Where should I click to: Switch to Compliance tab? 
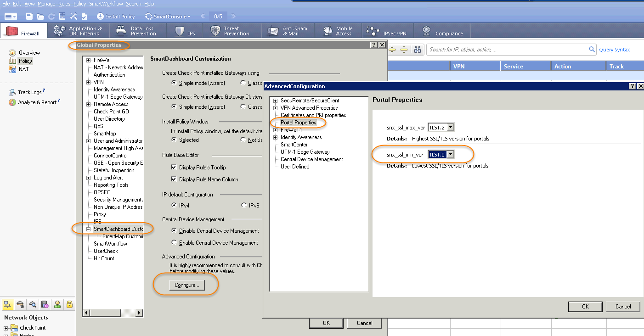(x=443, y=31)
